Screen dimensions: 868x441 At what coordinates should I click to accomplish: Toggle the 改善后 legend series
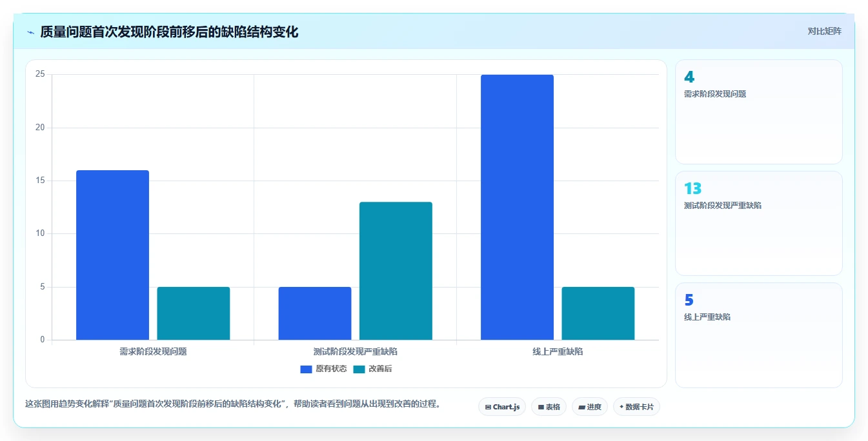click(x=372, y=369)
